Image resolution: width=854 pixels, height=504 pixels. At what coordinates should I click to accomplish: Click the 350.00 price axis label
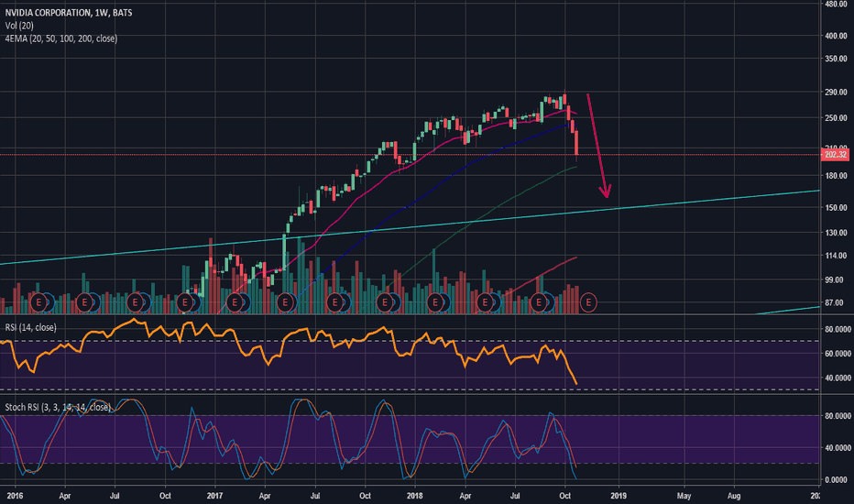836,59
